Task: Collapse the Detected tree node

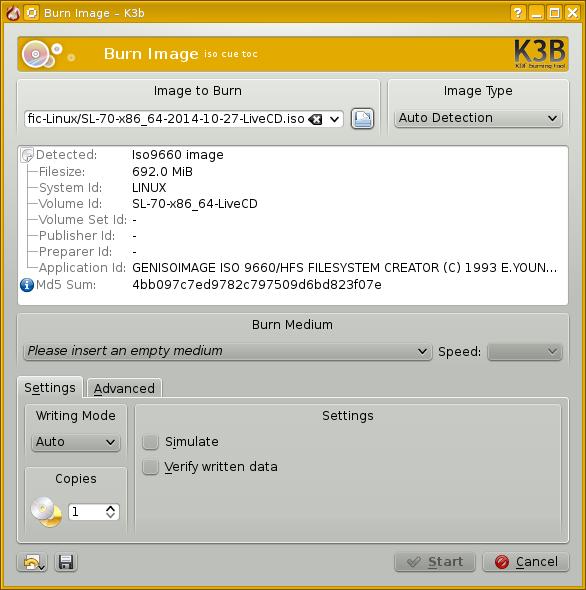Action: [27, 155]
